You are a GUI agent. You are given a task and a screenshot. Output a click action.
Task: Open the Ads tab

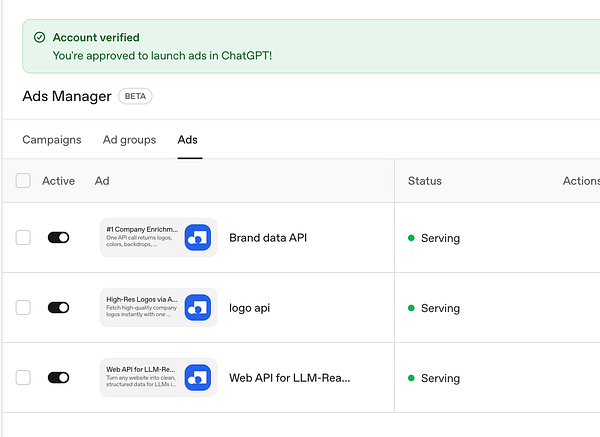pyautogui.click(x=188, y=140)
